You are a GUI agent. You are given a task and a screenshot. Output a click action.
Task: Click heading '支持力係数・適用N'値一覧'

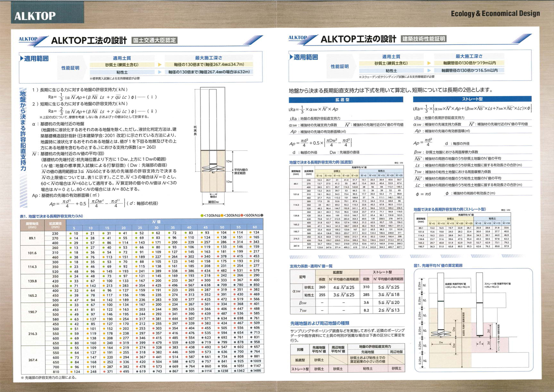311,266
